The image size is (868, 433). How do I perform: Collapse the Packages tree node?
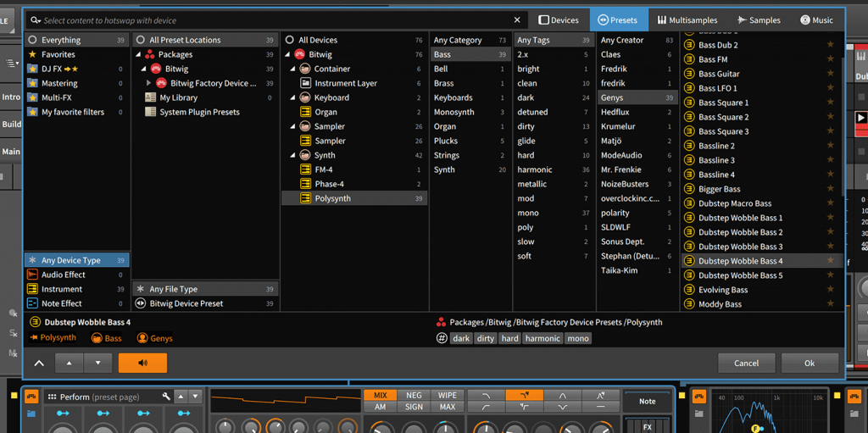coord(138,54)
